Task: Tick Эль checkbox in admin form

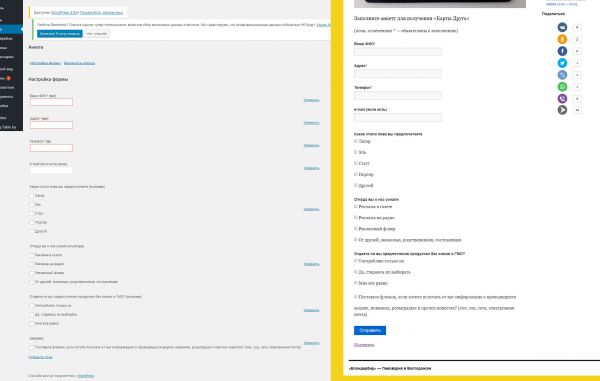Action: point(32,205)
